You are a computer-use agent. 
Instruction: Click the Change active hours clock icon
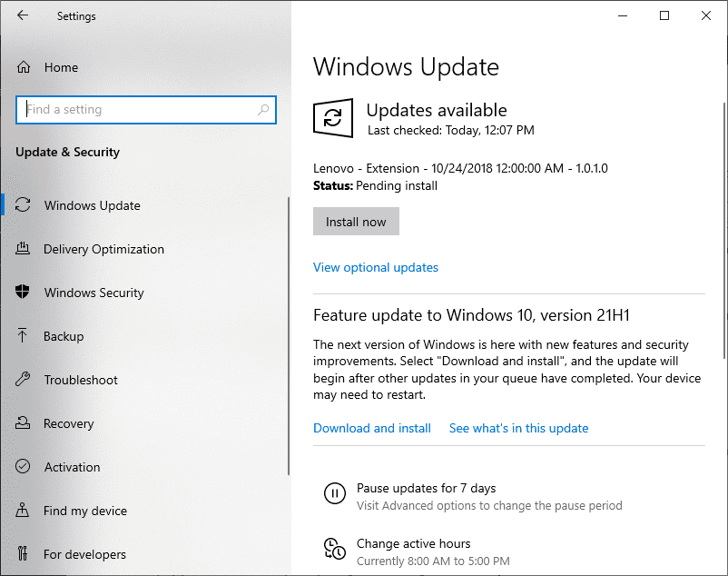click(335, 549)
